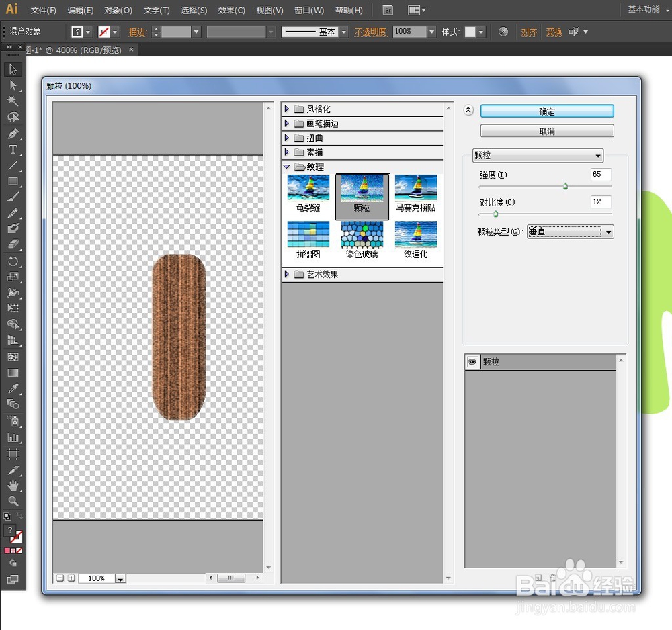672x630 pixels.
Task: Zoom in preview with plus button
Action: pyautogui.click(x=71, y=578)
